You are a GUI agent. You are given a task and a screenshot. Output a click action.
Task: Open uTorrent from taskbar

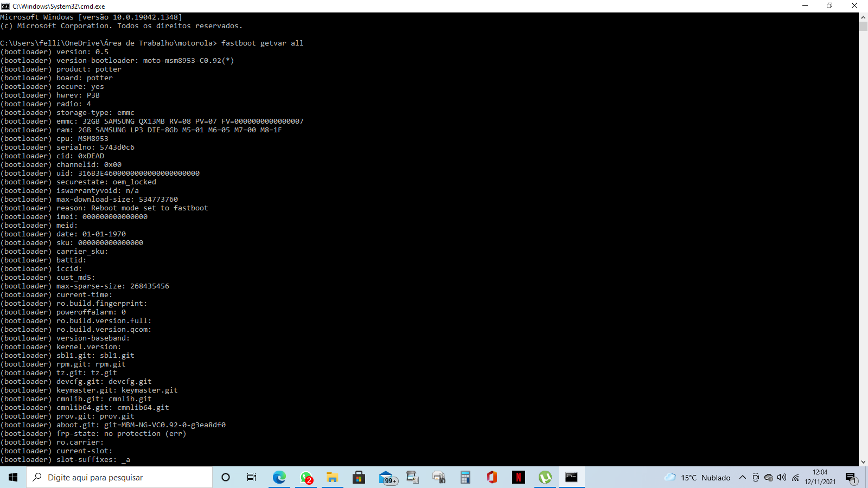545,477
